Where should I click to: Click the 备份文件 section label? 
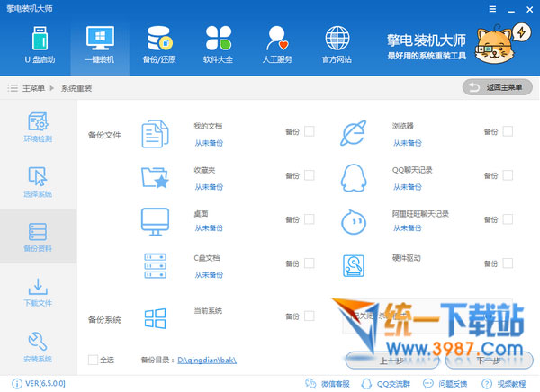pyautogui.click(x=104, y=135)
